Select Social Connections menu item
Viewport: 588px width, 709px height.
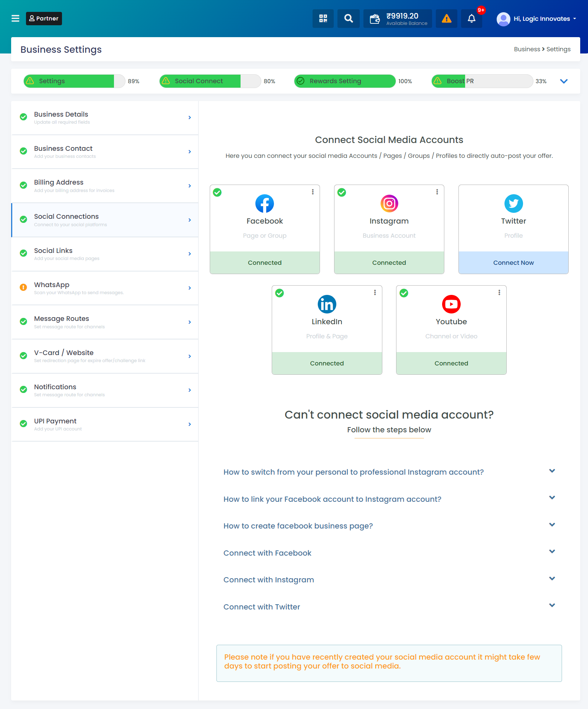click(x=105, y=220)
